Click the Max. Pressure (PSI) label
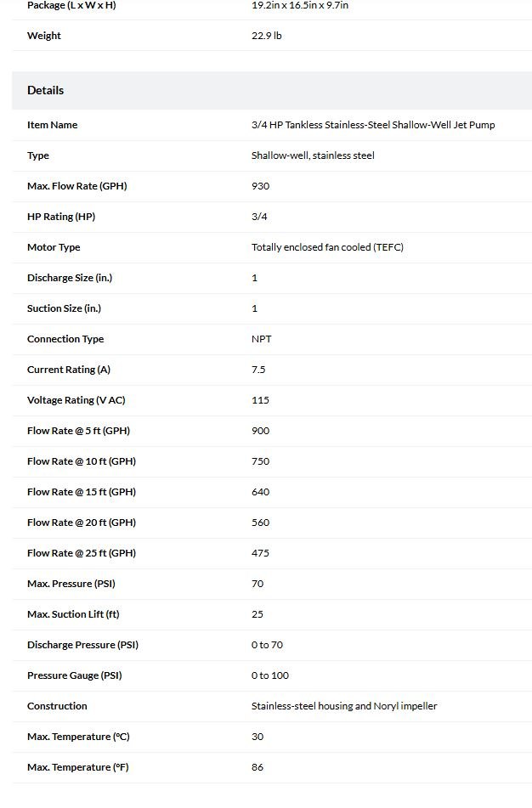The height and width of the screenshot is (808, 532). click(71, 584)
